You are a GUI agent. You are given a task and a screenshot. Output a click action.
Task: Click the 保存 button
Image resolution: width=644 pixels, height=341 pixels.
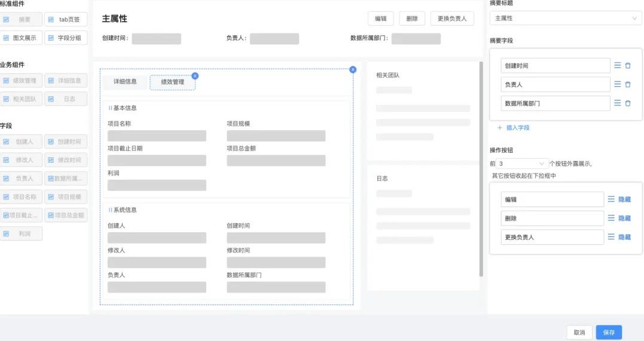click(609, 332)
